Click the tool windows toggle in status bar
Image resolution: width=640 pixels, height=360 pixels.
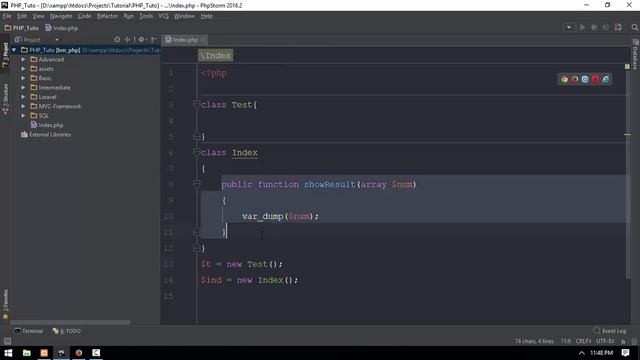coord(7,341)
